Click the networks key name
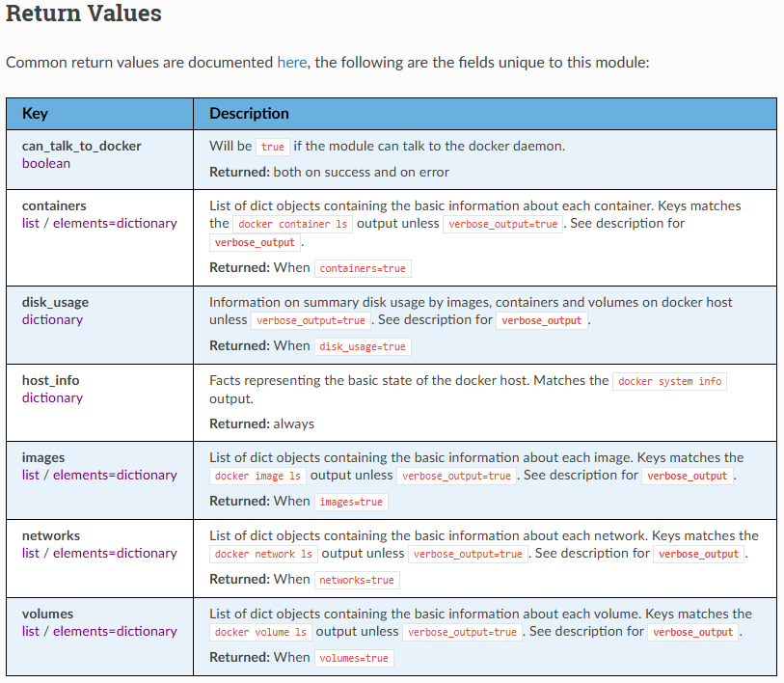Image resolution: width=784 pixels, height=683 pixels. coord(51,535)
